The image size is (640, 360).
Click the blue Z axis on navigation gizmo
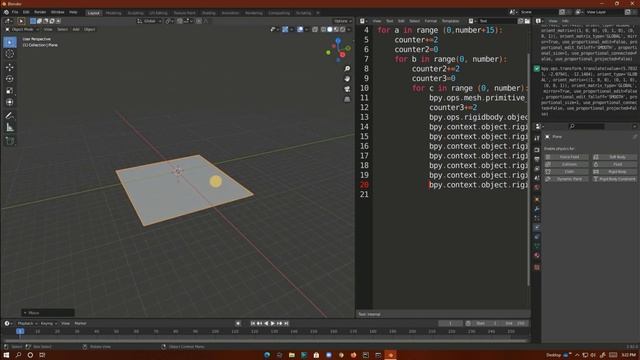tap(338, 41)
